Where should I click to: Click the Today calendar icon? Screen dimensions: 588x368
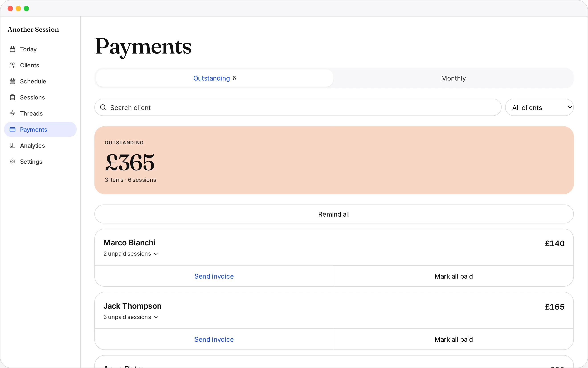click(x=12, y=49)
